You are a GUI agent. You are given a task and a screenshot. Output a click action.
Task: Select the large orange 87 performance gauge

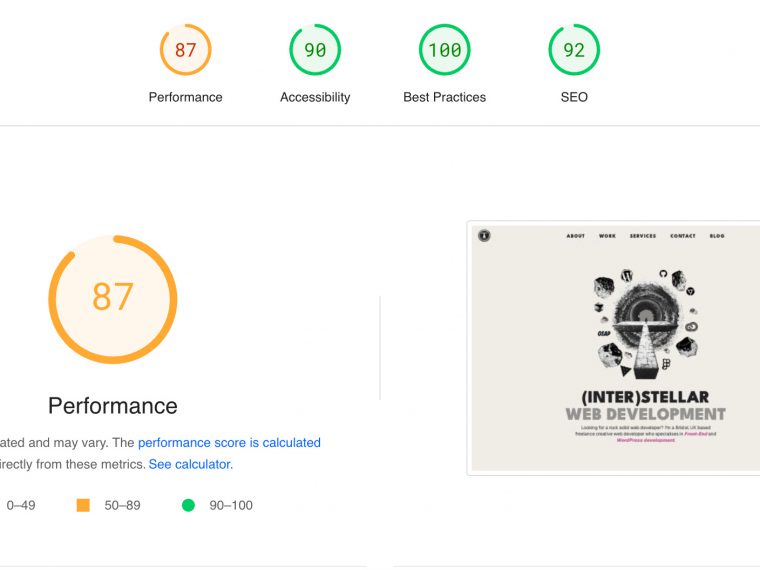tap(113, 299)
